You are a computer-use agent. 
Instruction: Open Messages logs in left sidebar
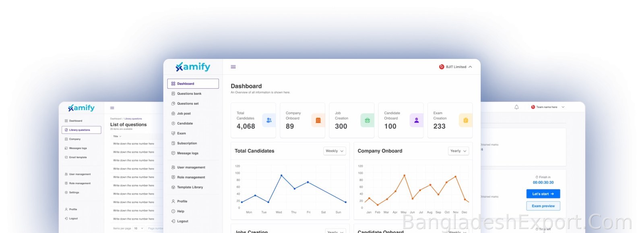76,148
